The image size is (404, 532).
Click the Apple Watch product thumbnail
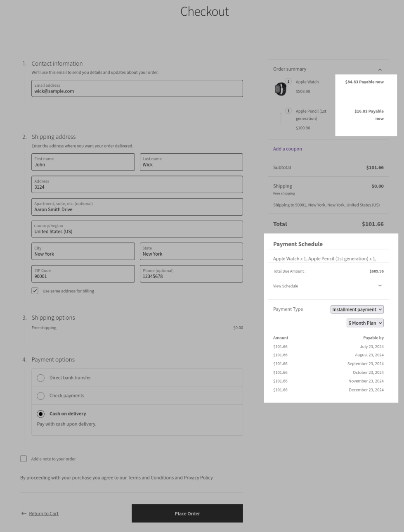click(x=281, y=89)
